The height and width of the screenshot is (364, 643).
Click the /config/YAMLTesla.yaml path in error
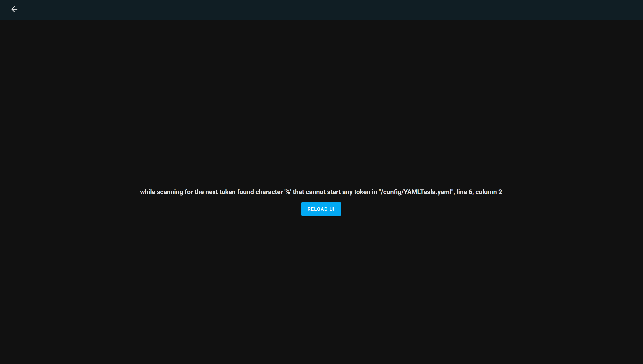click(416, 192)
